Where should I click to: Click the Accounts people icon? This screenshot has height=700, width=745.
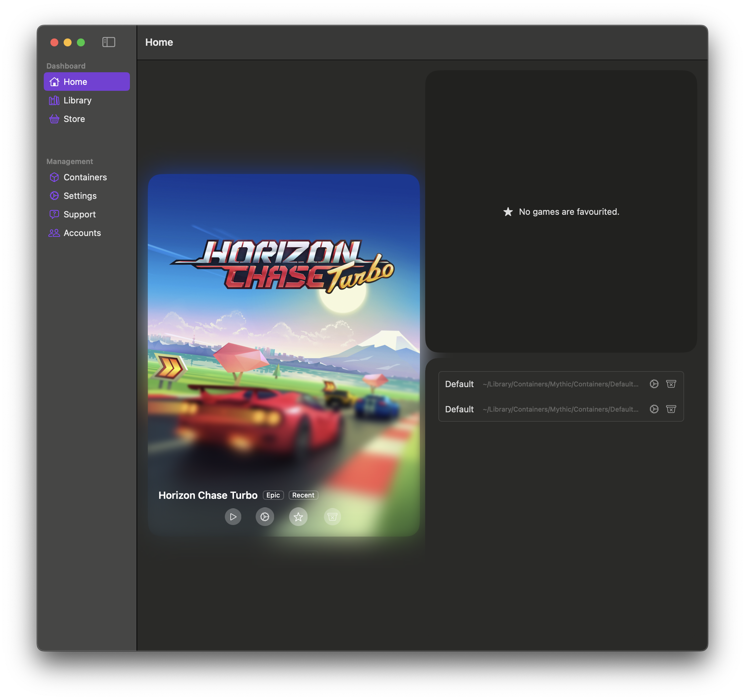pyautogui.click(x=54, y=233)
